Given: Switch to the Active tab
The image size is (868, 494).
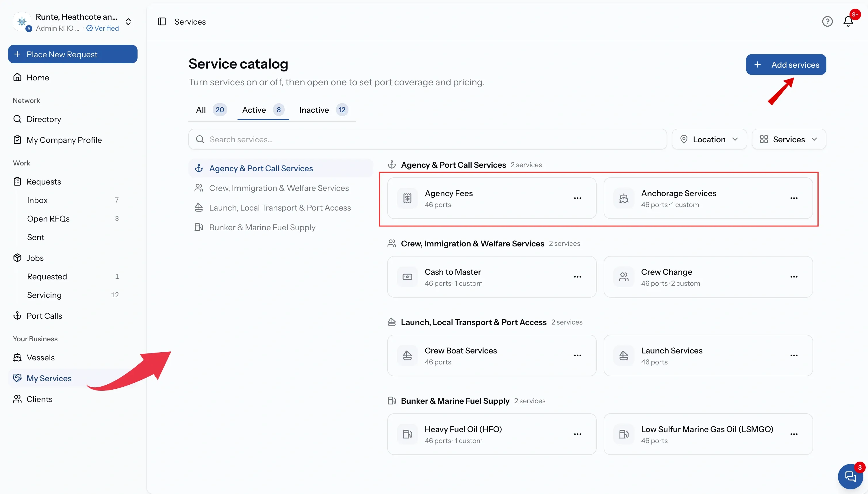Looking at the screenshot, I should click(263, 110).
